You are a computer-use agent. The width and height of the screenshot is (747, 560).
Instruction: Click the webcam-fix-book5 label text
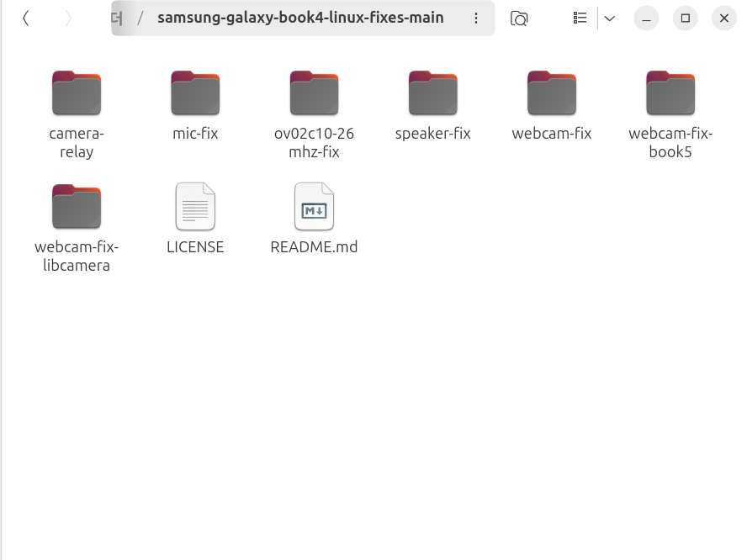click(670, 142)
